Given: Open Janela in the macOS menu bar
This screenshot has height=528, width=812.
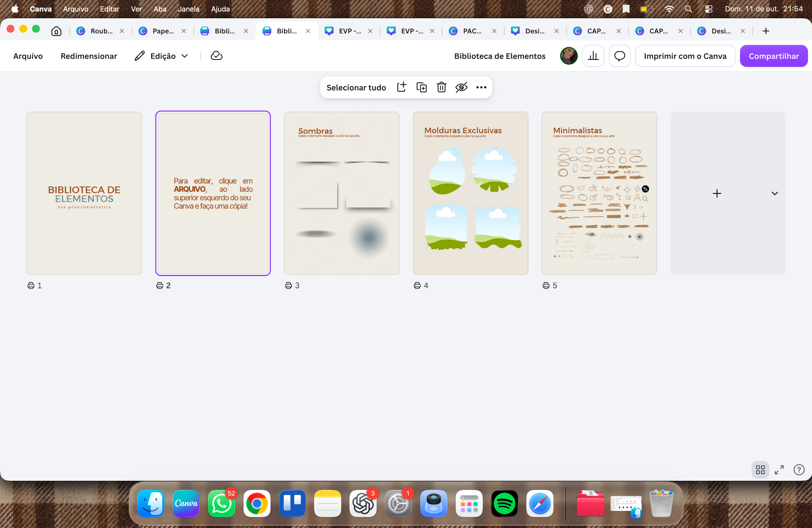Looking at the screenshot, I should tap(188, 9).
